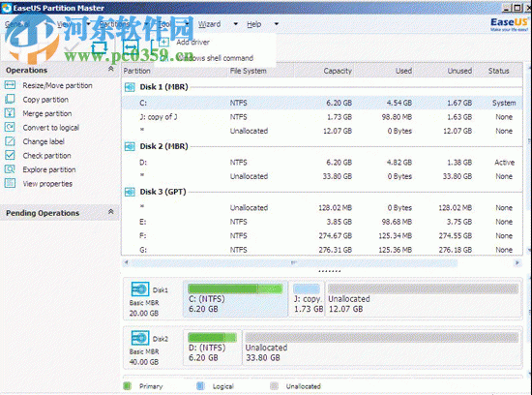Open the View menu

(64, 24)
